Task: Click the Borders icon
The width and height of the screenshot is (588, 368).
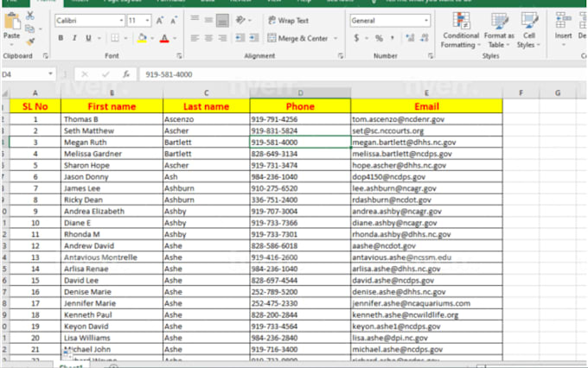Action: pos(115,38)
